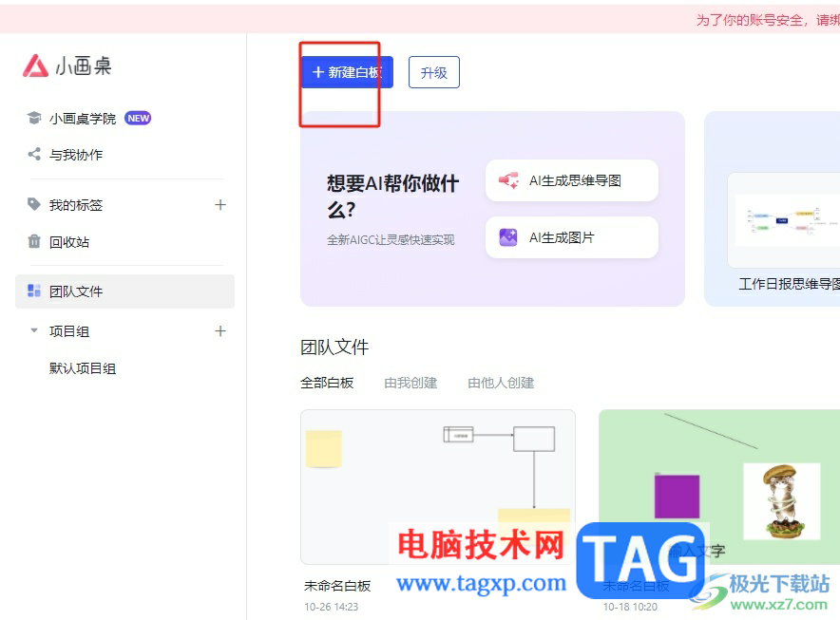The width and height of the screenshot is (840, 620).
Task: Click the AI生成思维导图 mind map icon
Action: click(508, 180)
